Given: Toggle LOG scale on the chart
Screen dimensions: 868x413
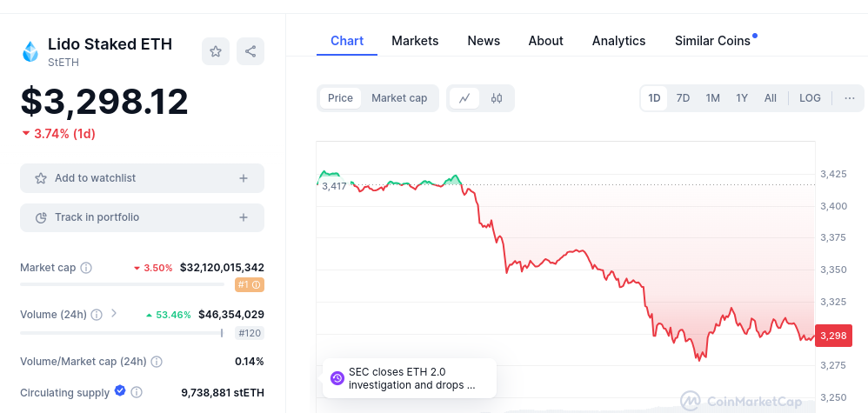Looking at the screenshot, I should click(x=810, y=98).
